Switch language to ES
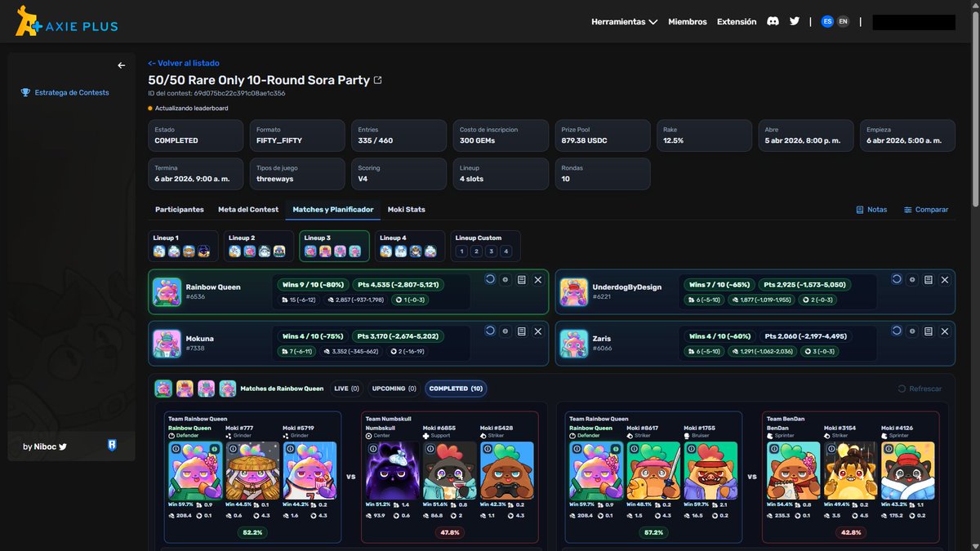980x551 pixels. 827,22
